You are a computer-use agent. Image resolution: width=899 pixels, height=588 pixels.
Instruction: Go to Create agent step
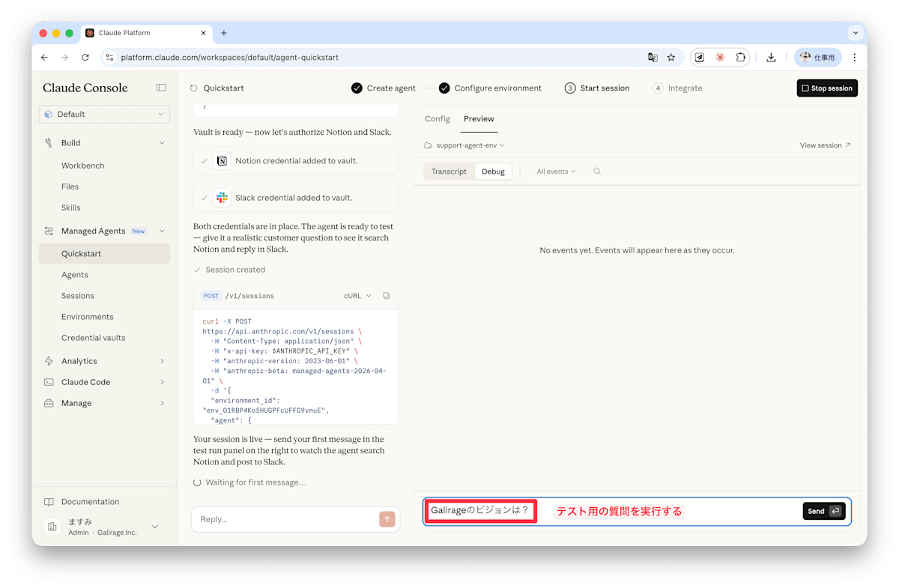point(384,88)
